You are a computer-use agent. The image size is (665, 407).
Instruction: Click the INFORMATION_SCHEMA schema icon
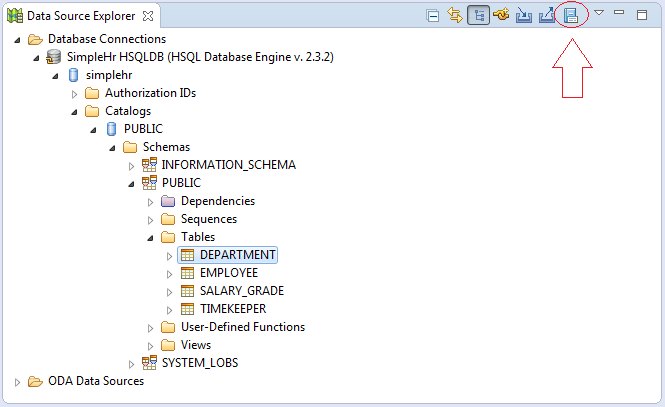click(x=149, y=164)
